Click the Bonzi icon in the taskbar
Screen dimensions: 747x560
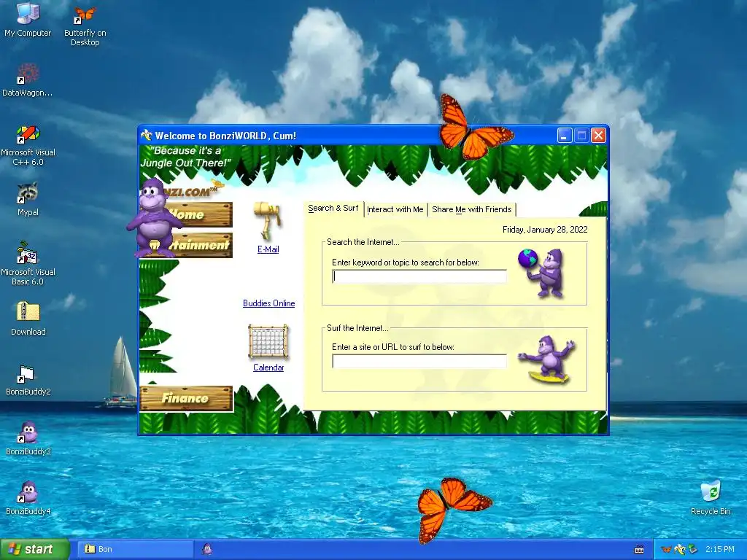(x=206, y=549)
